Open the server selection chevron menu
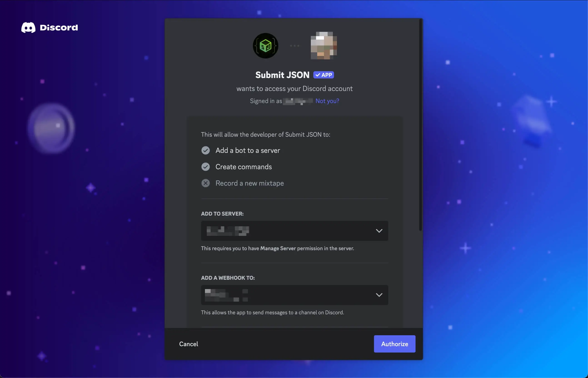 pyautogui.click(x=379, y=230)
